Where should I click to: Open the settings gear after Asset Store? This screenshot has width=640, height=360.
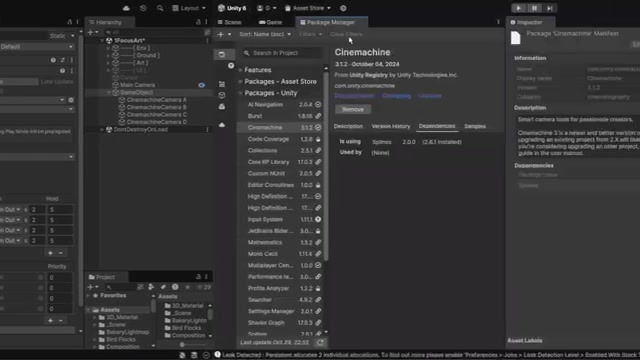click(x=343, y=8)
